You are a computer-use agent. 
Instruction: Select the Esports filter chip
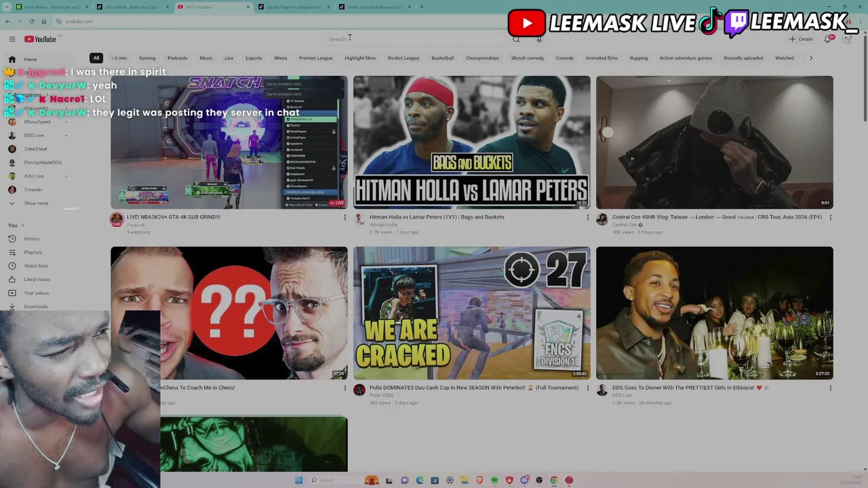click(x=254, y=58)
